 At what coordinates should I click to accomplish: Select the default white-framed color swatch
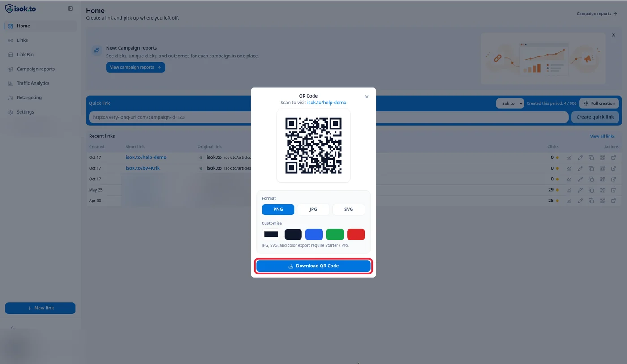tap(271, 234)
